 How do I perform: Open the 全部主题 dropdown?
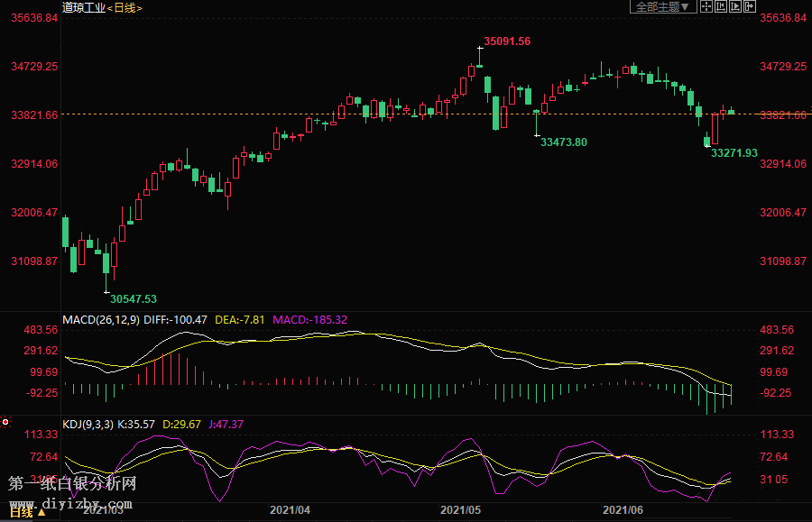pos(662,6)
